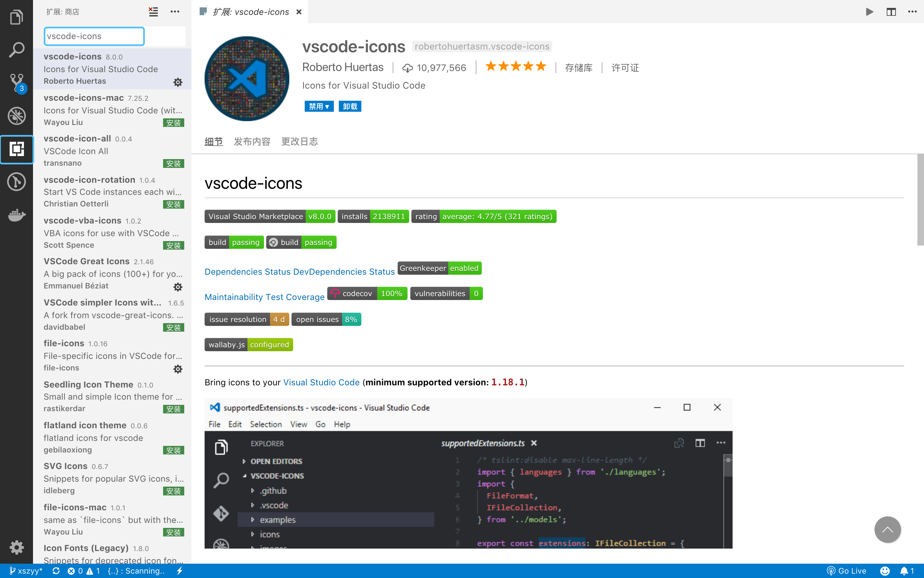
Task: Install file-icons-mac extension
Action: pyautogui.click(x=173, y=532)
